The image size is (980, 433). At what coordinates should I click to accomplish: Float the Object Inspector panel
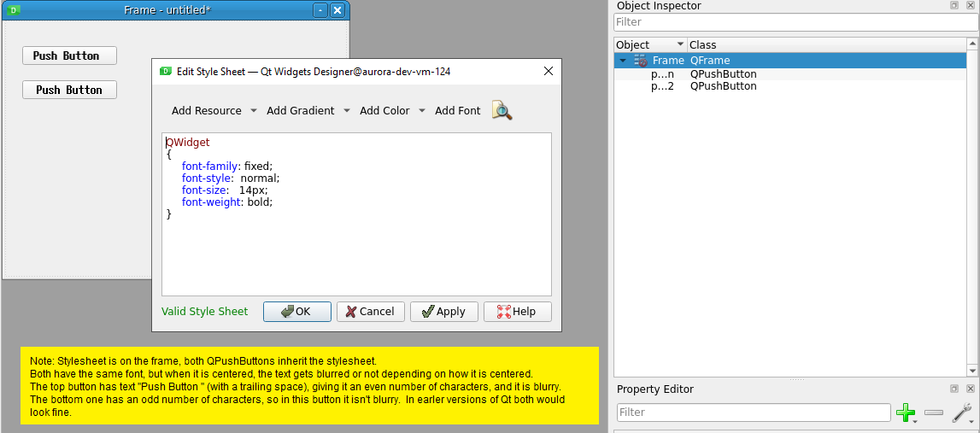(954, 5)
